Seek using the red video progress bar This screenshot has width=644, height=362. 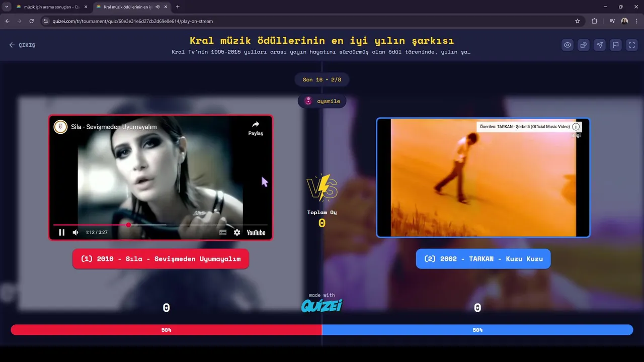click(160, 225)
